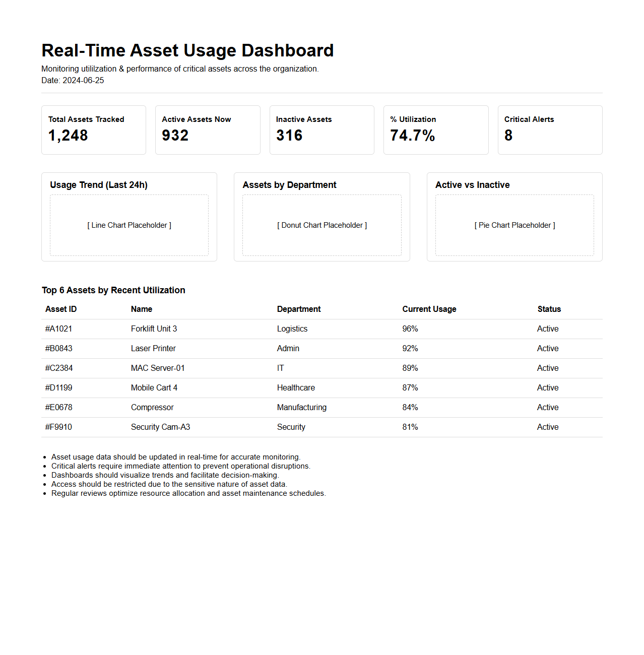Click the Name column header
Image resolution: width=644 pixels, height=655 pixels.
click(142, 309)
